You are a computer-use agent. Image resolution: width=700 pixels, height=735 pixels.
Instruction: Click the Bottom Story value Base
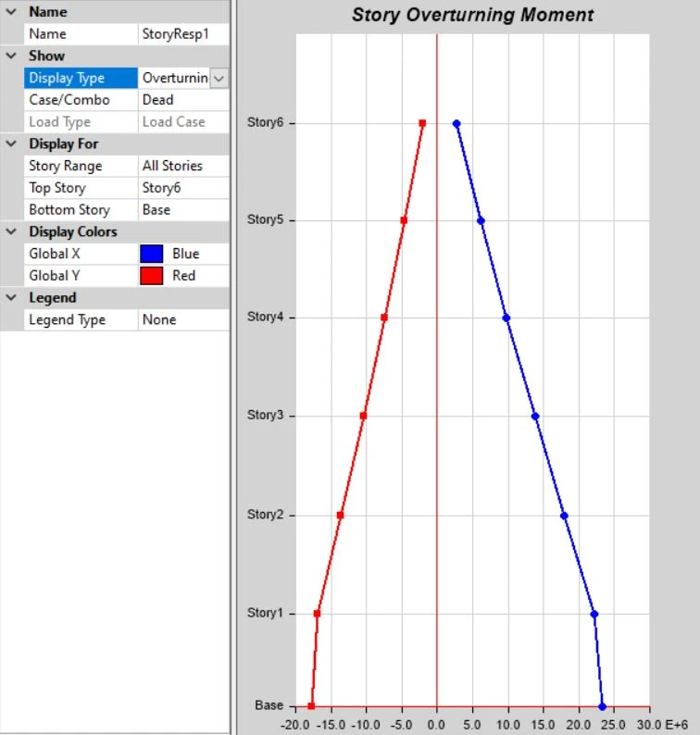(x=182, y=210)
